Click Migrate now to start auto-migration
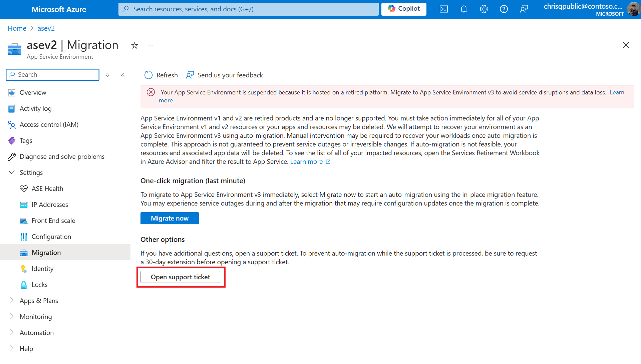Viewport: 641px width, 364px height. click(x=170, y=218)
